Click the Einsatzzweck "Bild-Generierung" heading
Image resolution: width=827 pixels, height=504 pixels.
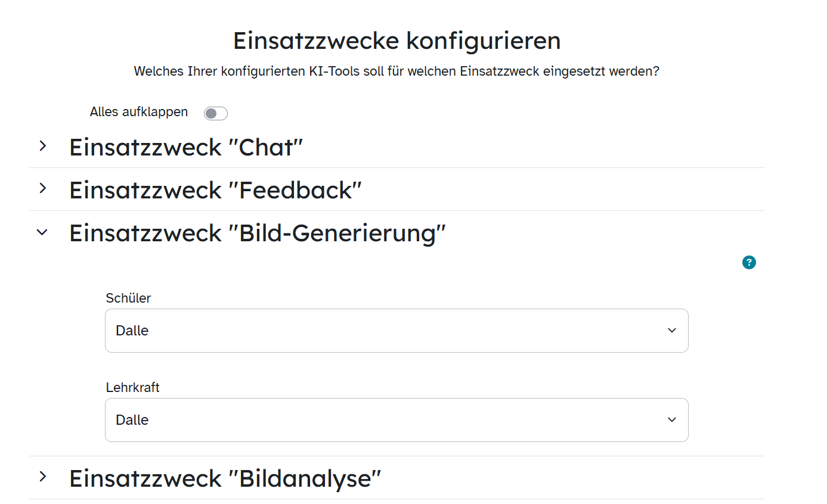pos(257,233)
